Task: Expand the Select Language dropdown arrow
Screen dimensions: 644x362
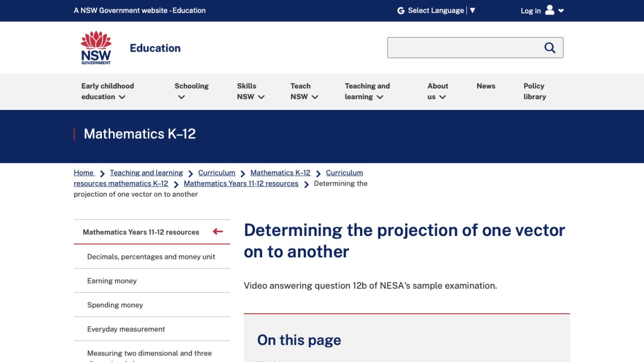Action: tap(473, 10)
